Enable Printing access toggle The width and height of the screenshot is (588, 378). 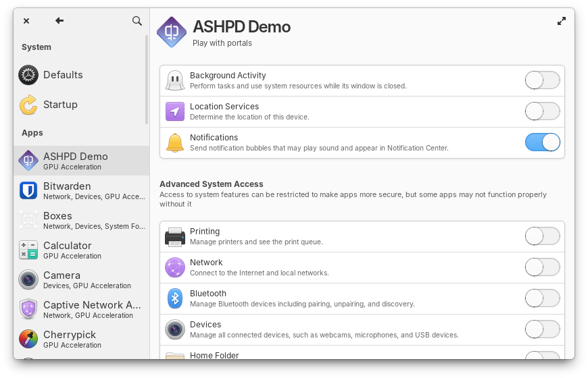[542, 236]
